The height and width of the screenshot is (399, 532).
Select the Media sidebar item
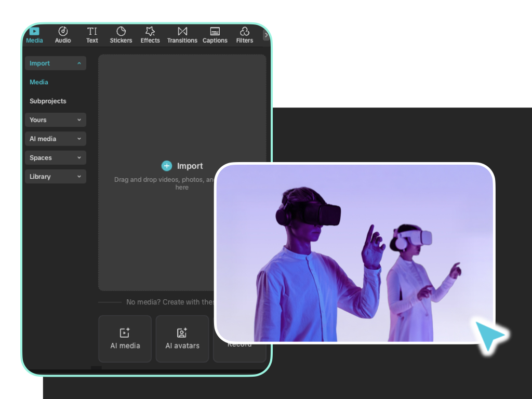click(x=38, y=82)
